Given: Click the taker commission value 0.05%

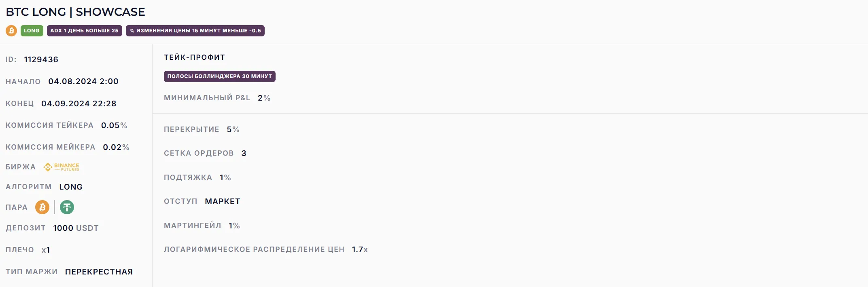Looking at the screenshot, I should click(x=114, y=125).
